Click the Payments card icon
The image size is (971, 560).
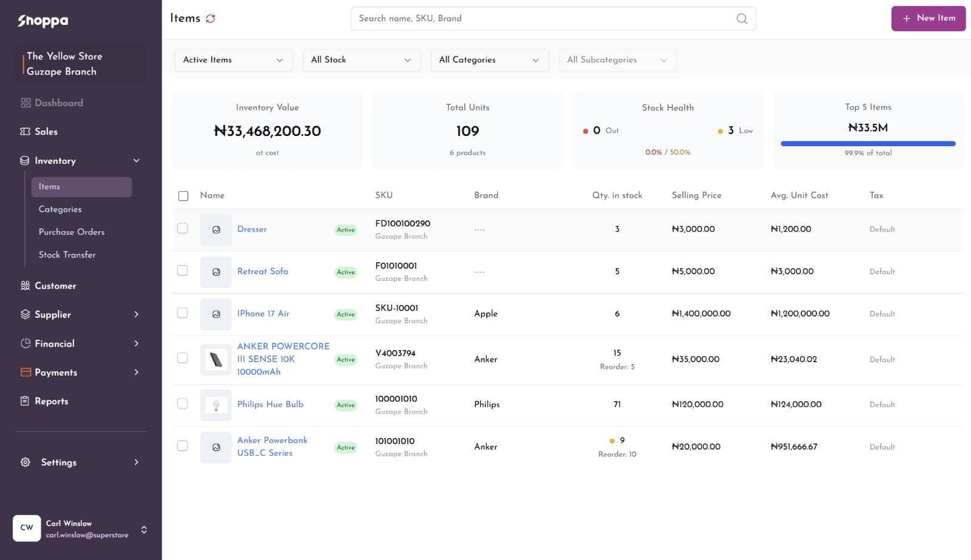[x=25, y=373]
